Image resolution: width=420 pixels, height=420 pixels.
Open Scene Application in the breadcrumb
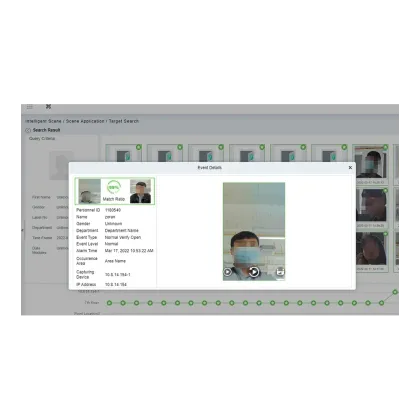tap(85, 121)
